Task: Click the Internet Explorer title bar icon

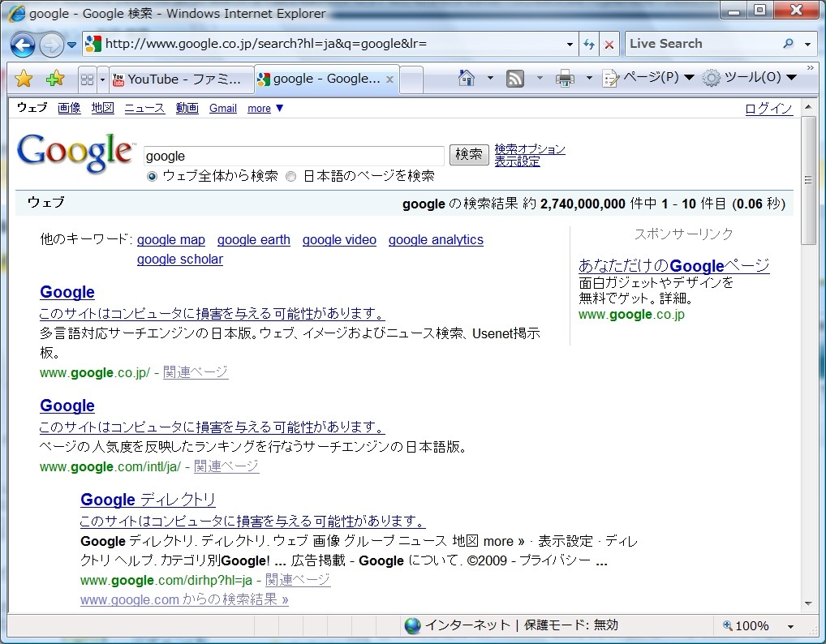Action: [16, 13]
